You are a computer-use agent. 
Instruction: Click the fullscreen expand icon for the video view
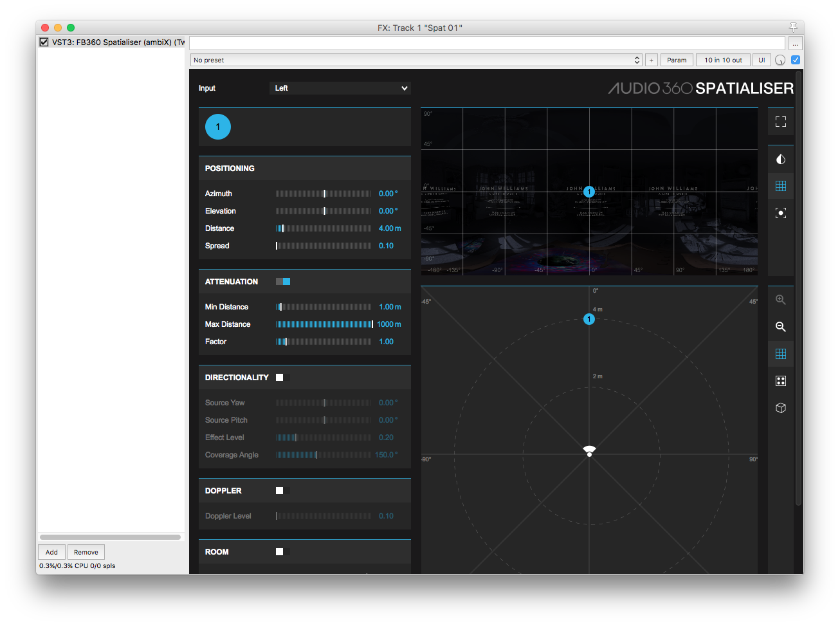pos(781,122)
